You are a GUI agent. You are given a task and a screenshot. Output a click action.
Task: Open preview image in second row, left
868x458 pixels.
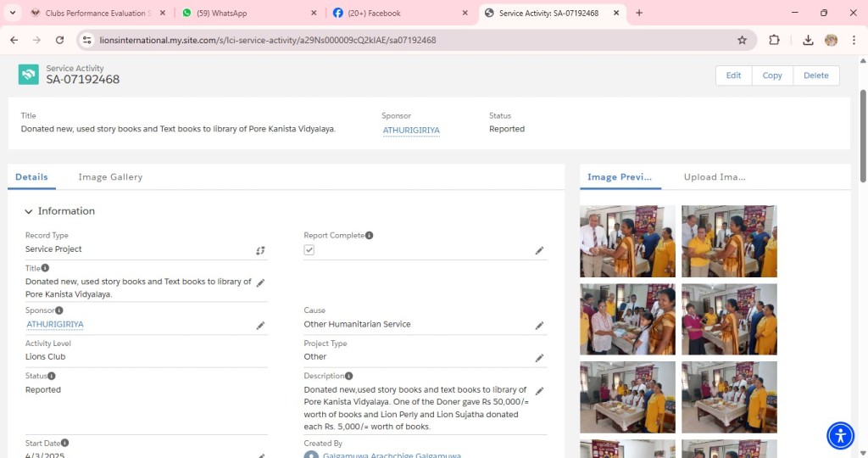[627, 319]
